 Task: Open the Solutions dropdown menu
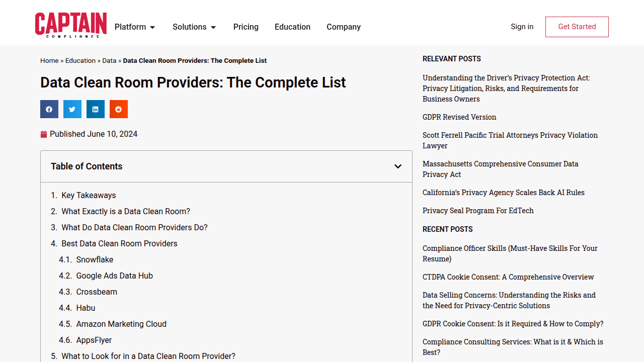click(x=194, y=27)
